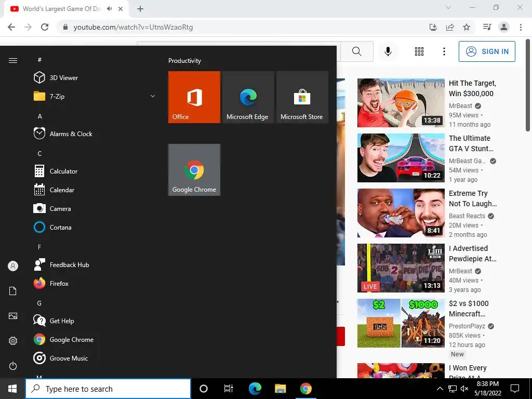Open the user account icon in Start

point(13,266)
